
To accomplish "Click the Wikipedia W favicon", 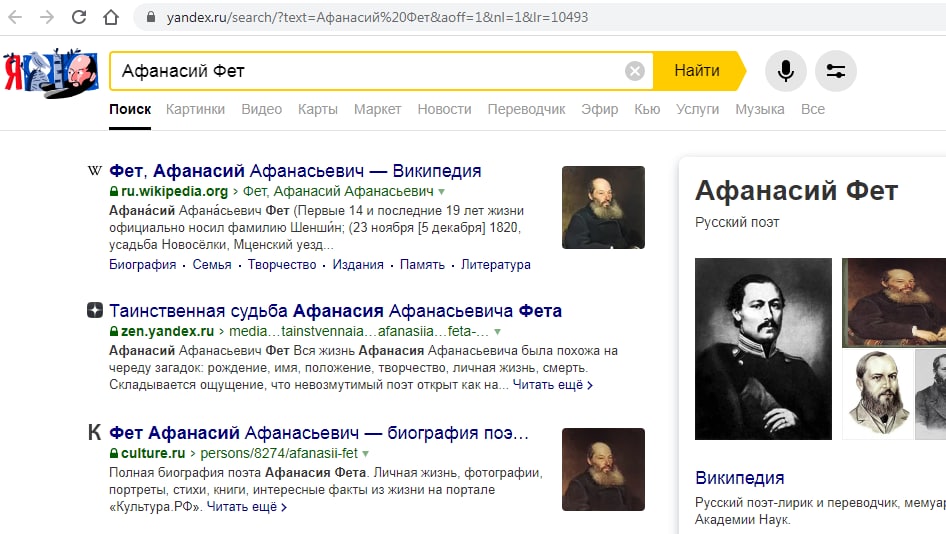I will (95, 171).
